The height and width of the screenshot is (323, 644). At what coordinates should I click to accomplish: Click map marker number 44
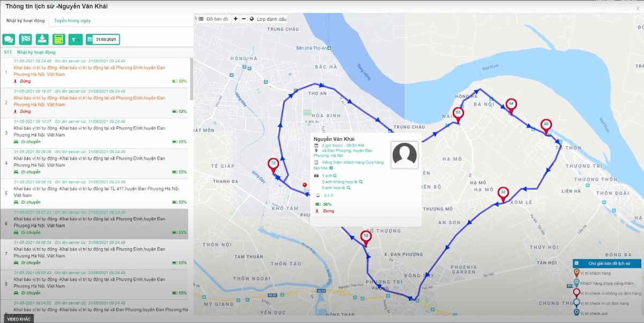(511, 105)
